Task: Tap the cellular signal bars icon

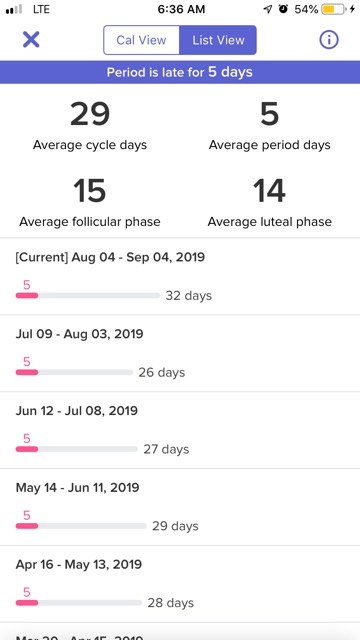Action: pos(14,9)
